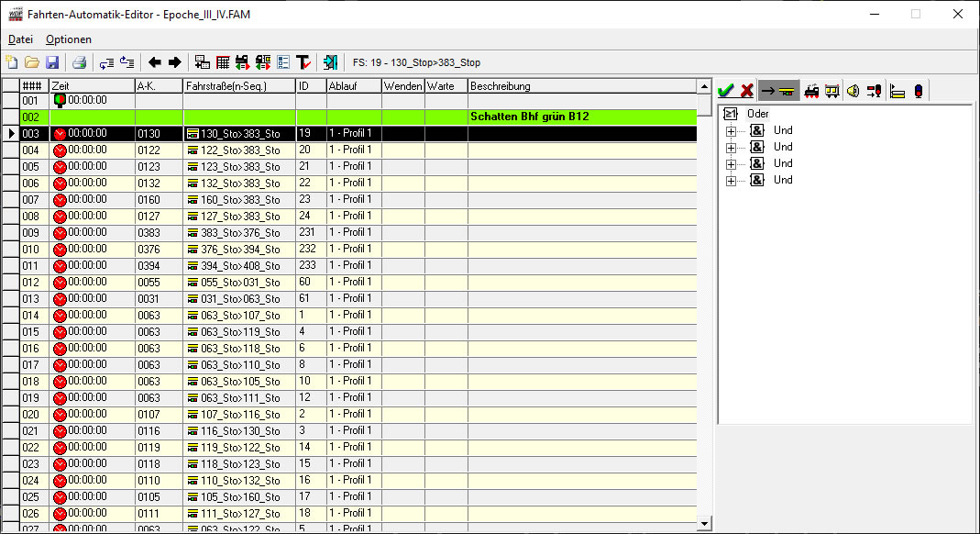
Task: Click the black left arrow toolbar icon
Action: [154, 62]
